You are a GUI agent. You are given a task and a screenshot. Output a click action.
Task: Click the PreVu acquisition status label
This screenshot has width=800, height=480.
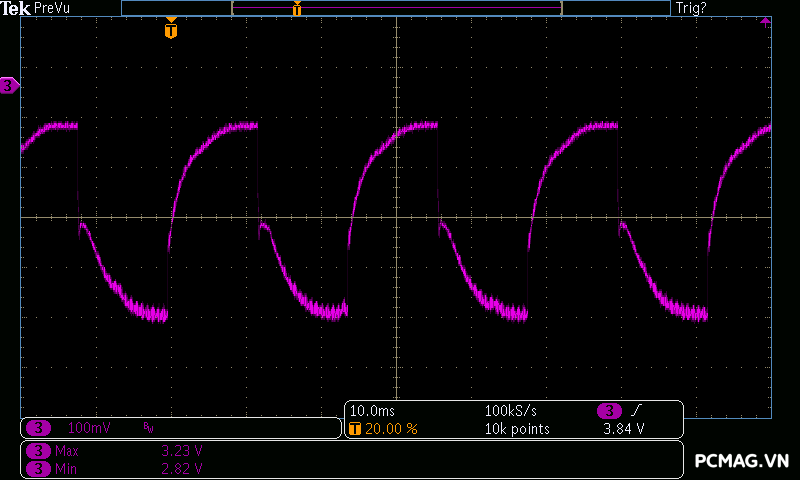pos(52,8)
